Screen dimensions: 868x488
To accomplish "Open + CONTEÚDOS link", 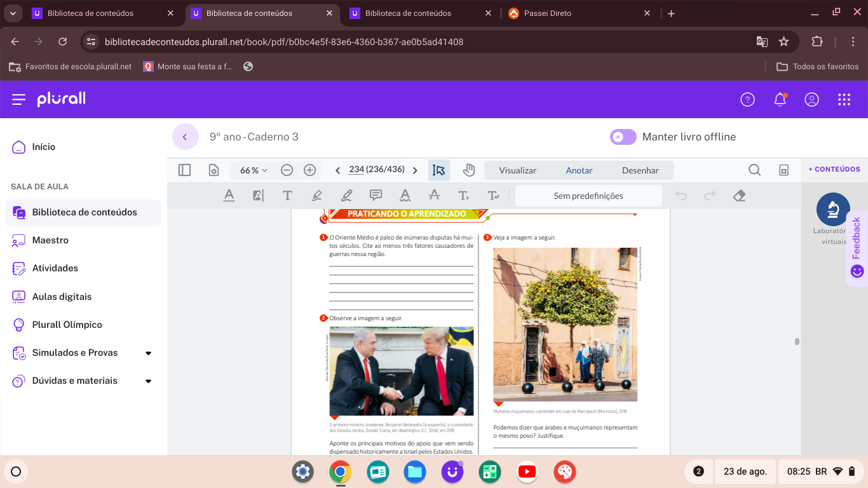I will (x=834, y=170).
